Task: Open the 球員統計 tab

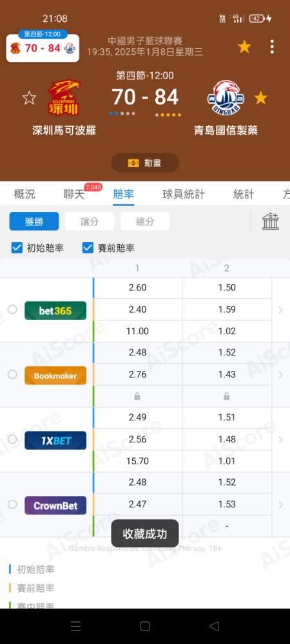Action: click(x=183, y=194)
